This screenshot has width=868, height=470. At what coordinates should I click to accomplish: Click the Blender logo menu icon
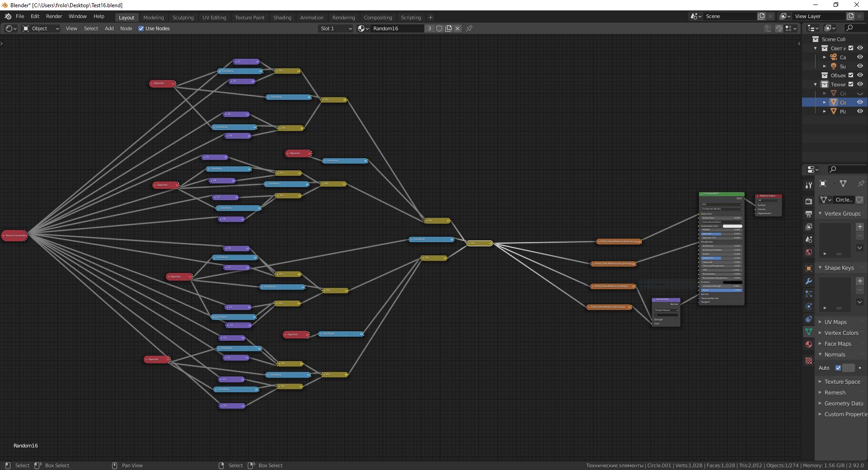(8, 16)
